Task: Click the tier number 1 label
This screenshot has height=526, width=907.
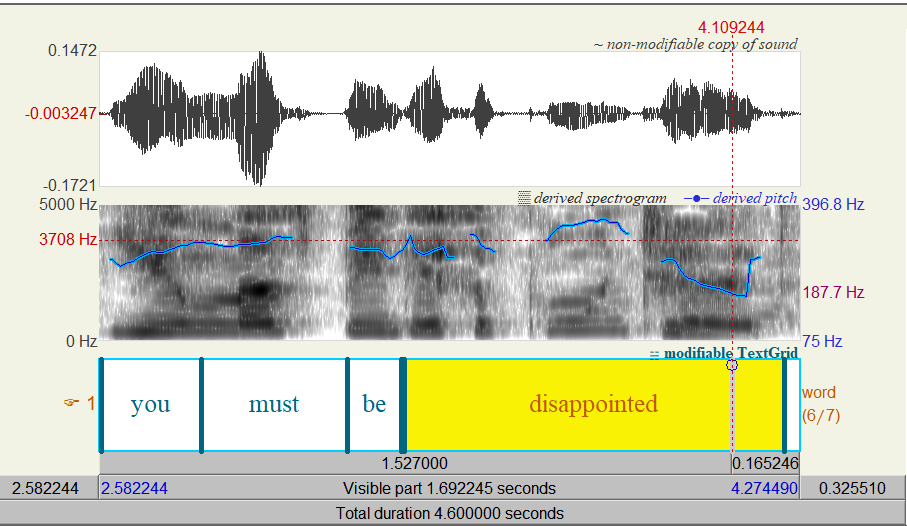Action: [91, 403]
